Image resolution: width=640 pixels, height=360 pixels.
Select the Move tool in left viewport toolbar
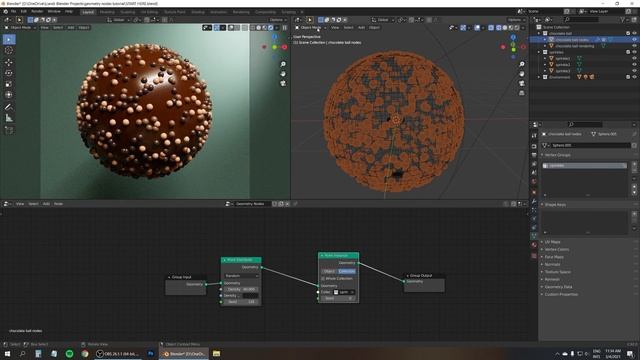[9, 62]
